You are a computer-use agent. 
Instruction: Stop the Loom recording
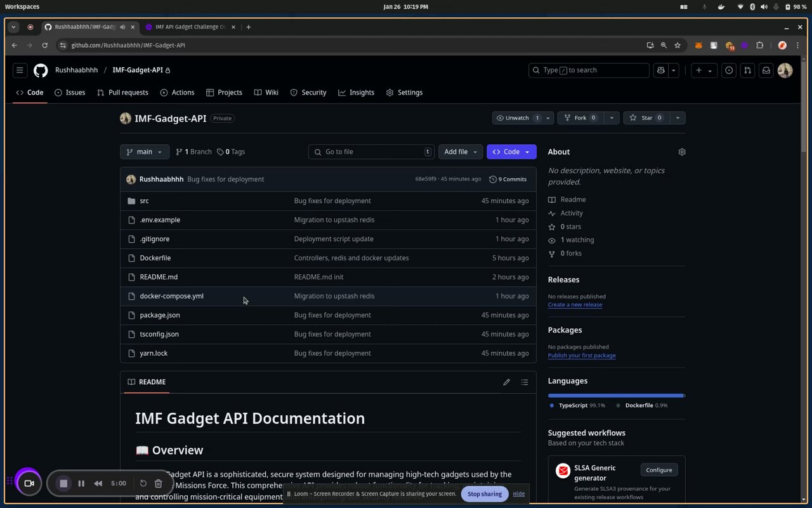(x=63, y=483)
